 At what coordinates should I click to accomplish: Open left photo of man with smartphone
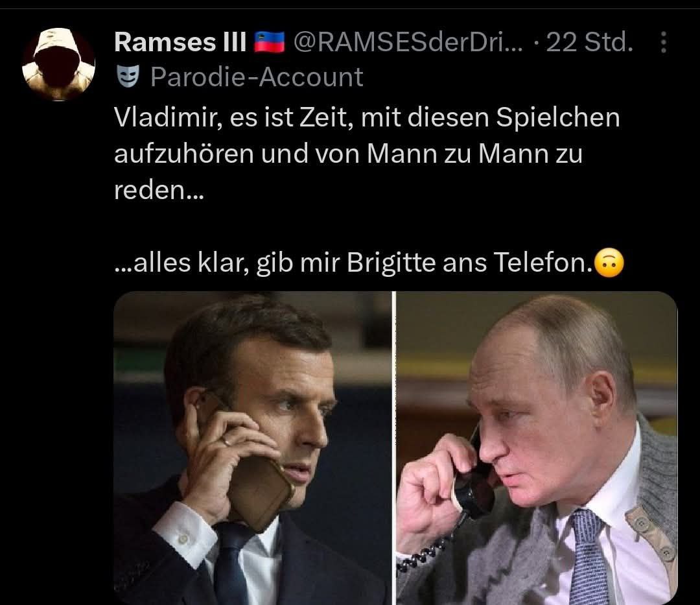click(x=252, y=448)
